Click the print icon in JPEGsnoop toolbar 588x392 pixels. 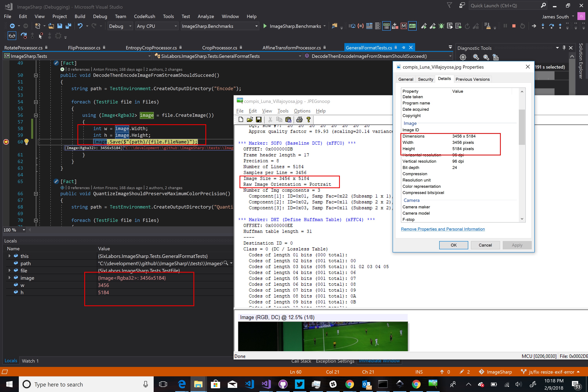pos(299,120)
